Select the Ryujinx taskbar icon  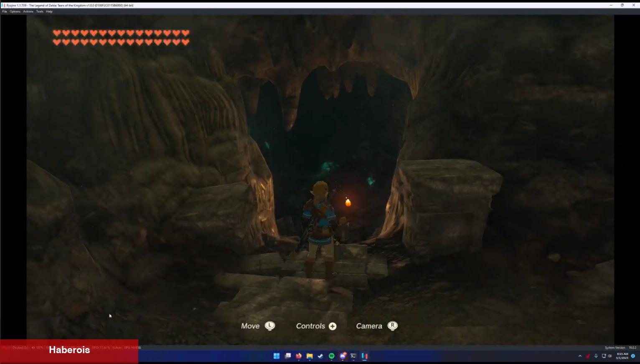pos(364,356)
